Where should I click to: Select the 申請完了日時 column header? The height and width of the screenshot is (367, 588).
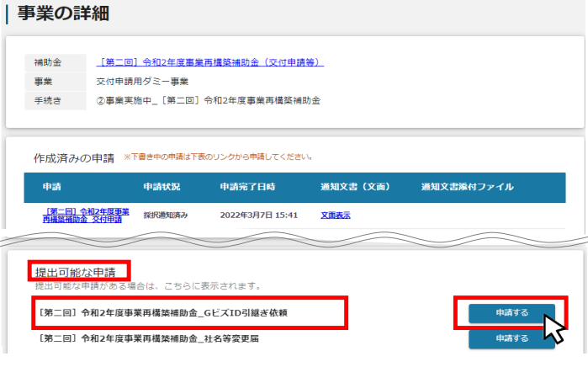(247, 187)
